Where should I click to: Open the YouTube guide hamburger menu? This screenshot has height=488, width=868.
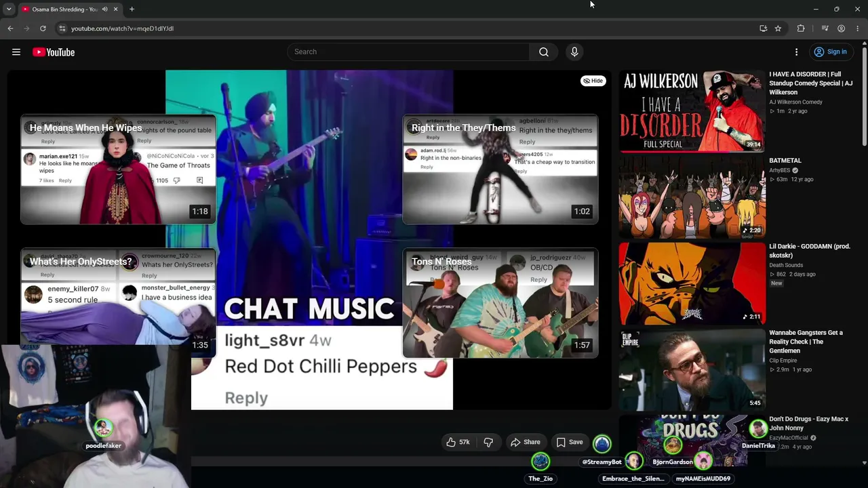[16, 52]
